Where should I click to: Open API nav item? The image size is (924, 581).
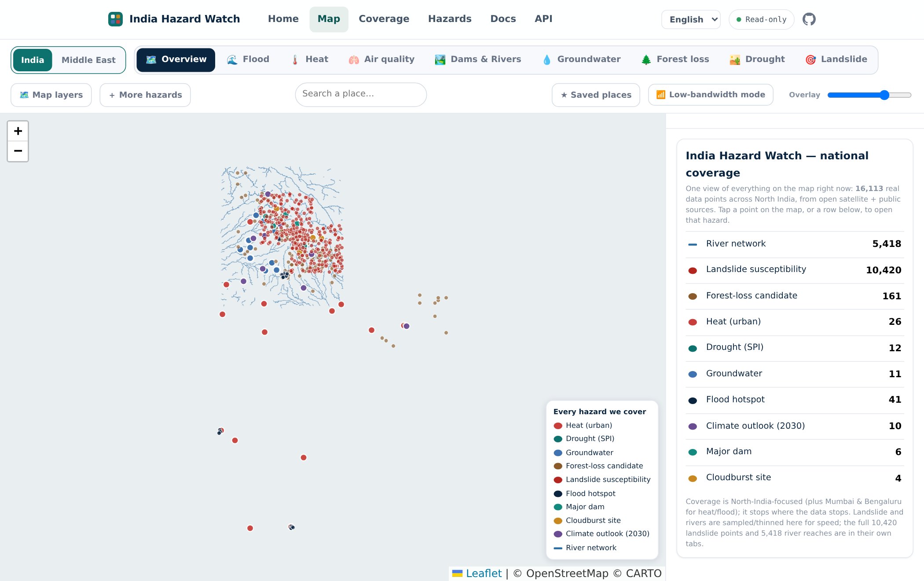[543, 19]
